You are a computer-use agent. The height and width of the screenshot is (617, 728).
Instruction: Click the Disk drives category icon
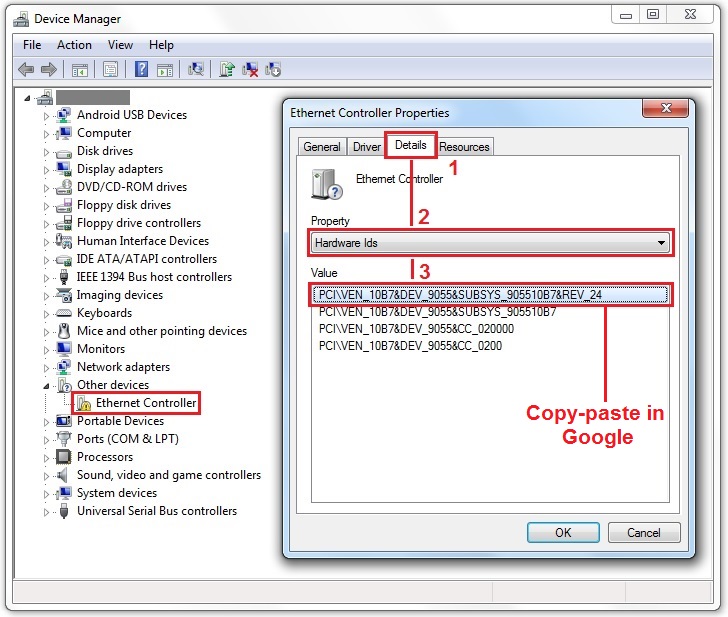(63, 152)
